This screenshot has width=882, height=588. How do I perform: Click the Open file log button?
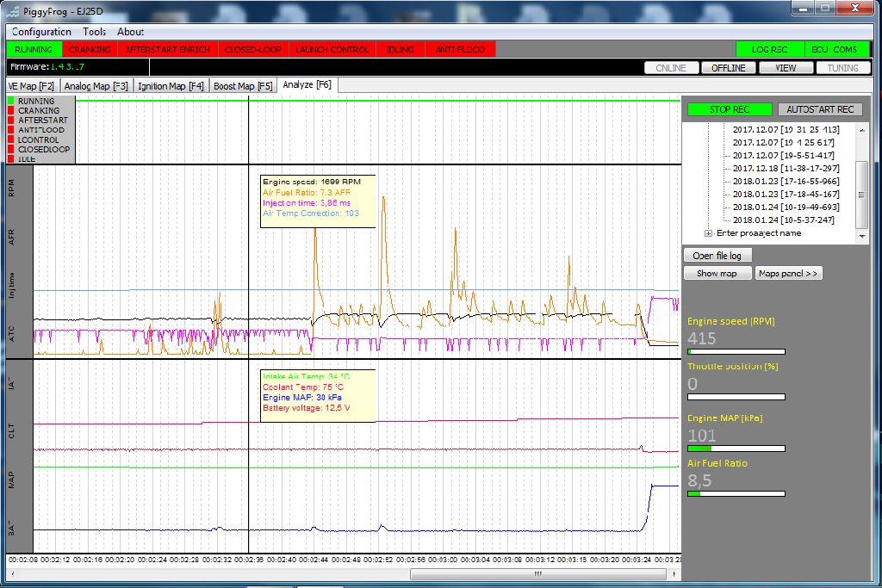click(x=717, y=256)
